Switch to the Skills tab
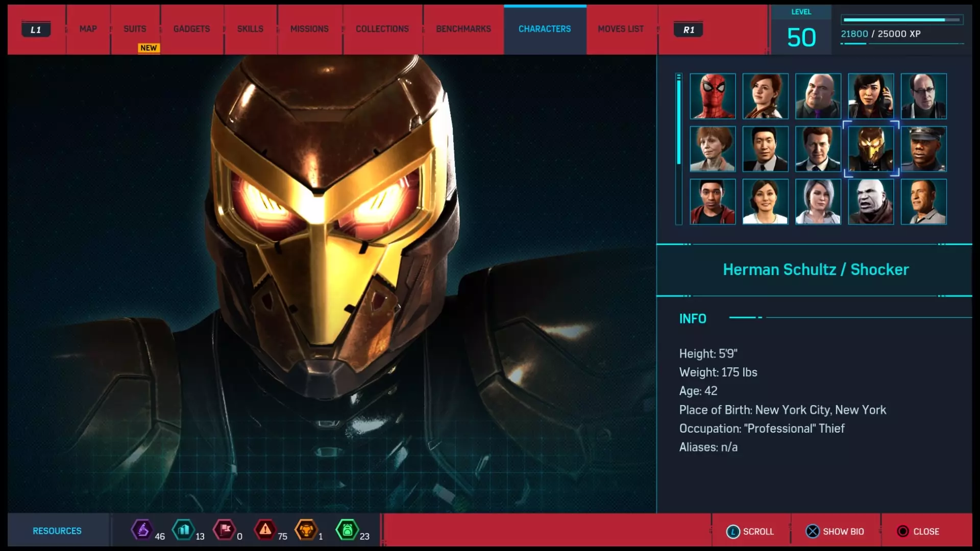 point(250,29)
